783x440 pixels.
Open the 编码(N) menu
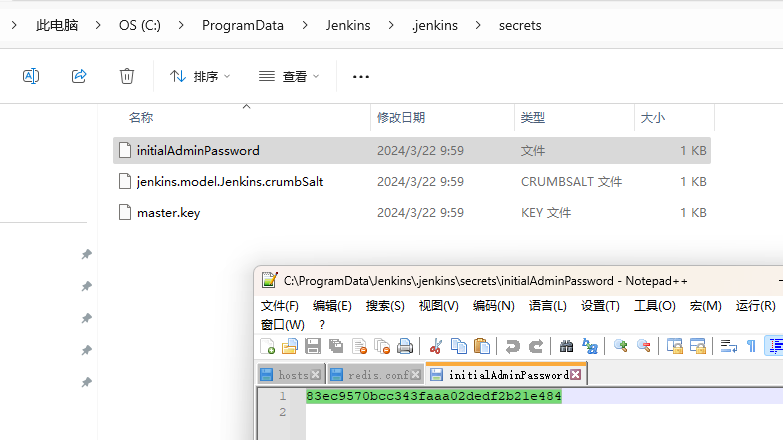[493, 306]
